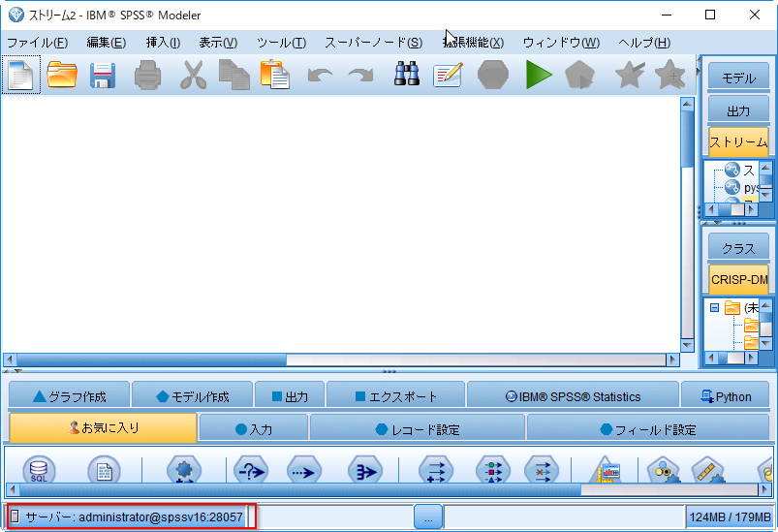Open the ヘルプ(H) menu
The height and width of the screenshot is (532, 778).
tap(644, 43)
